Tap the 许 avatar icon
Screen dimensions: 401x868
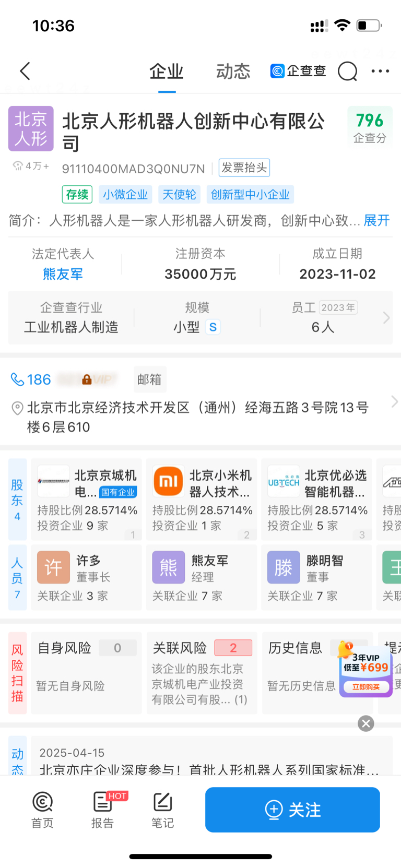[53, 567]
